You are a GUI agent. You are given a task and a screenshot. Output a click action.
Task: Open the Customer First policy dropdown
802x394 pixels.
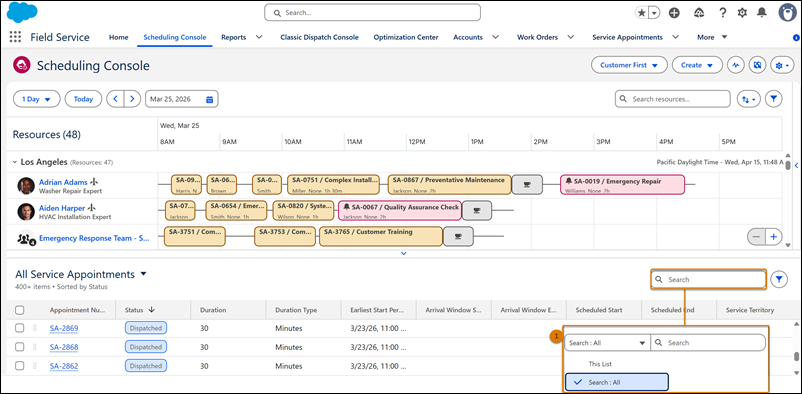(x=629, y=65)
